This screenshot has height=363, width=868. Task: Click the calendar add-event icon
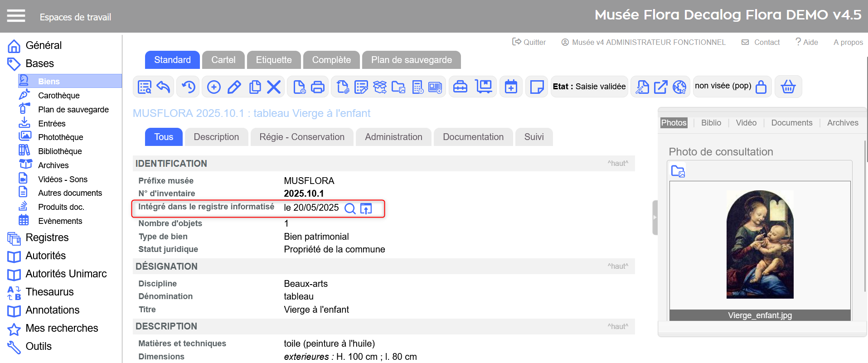tap(511, 87)
